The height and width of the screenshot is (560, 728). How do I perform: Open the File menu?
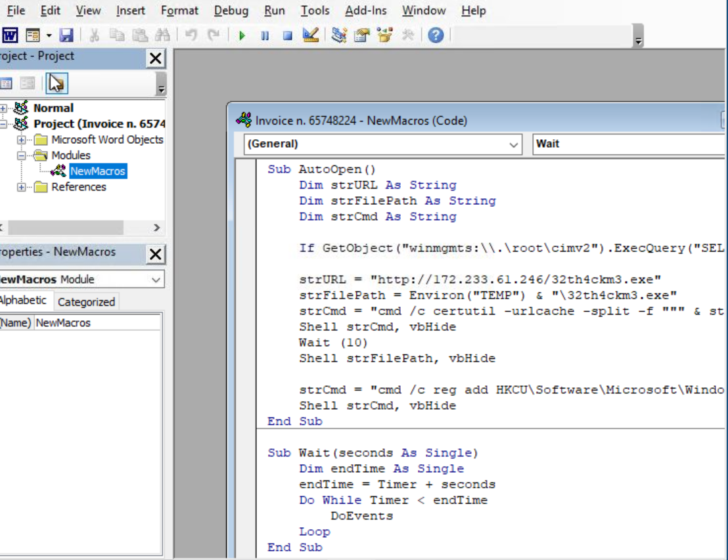coord(16,11)
